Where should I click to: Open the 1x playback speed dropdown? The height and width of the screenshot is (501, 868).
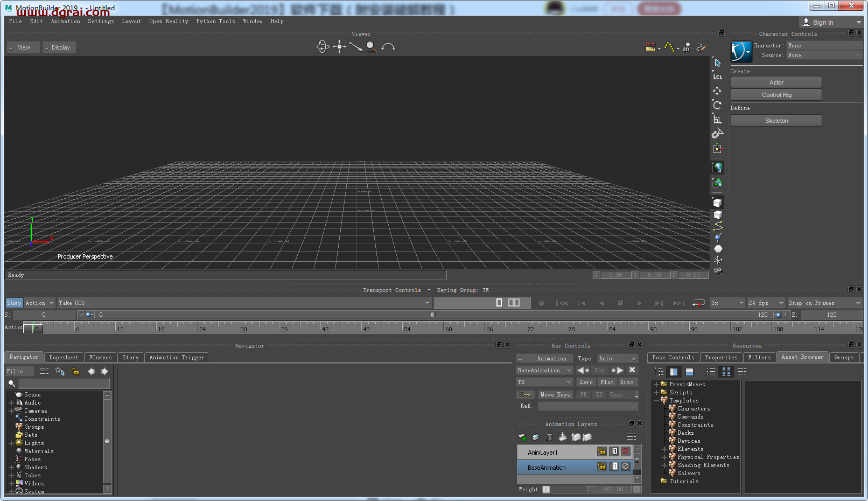(x=727, y=303)
